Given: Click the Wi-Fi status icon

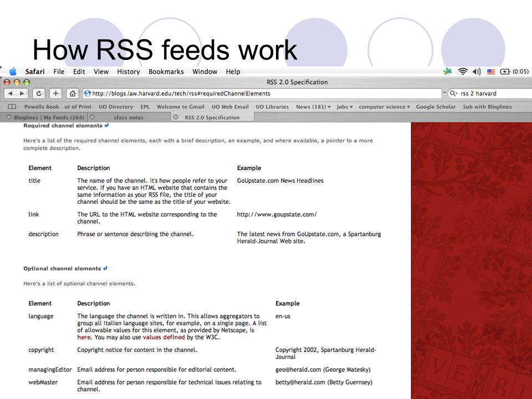Looking at the screenshot, I should coord(463,71).
